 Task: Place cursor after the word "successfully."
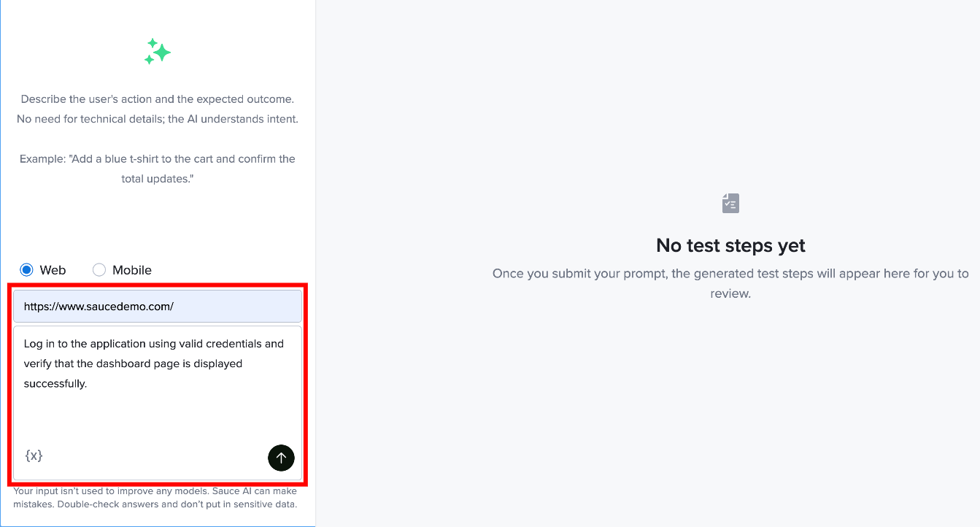88,384
